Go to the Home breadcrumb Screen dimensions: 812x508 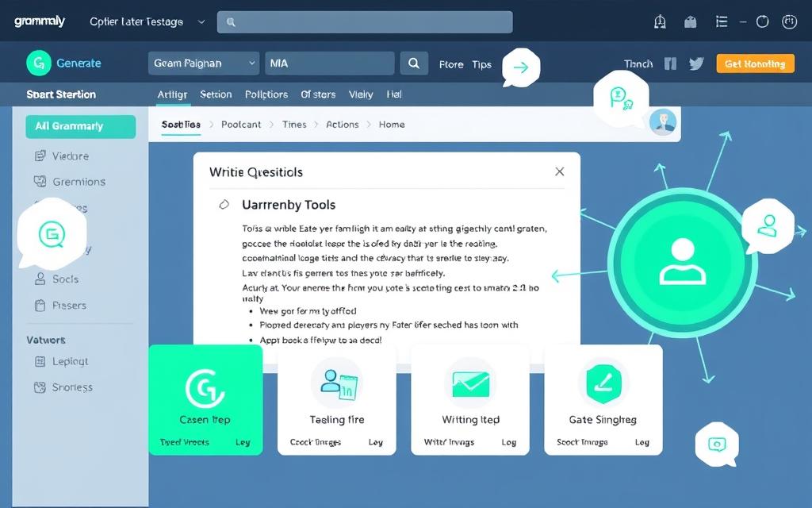(392, 125)
